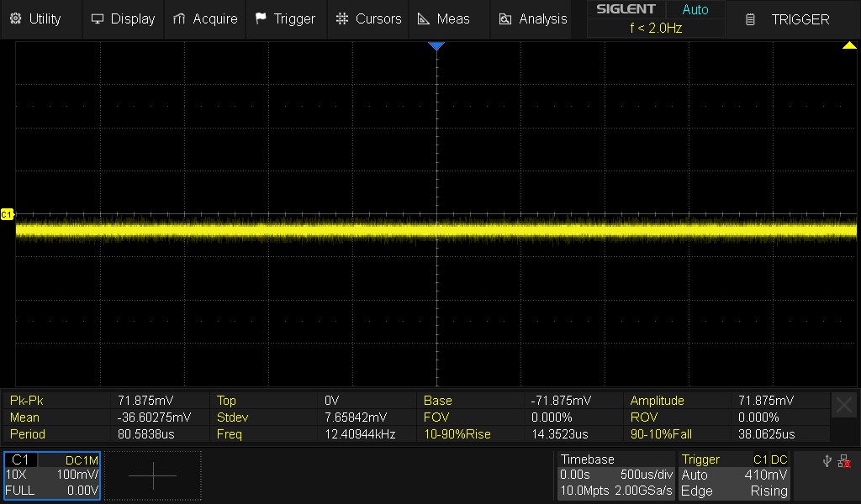Select the FOV measurement label

point(436,417)
